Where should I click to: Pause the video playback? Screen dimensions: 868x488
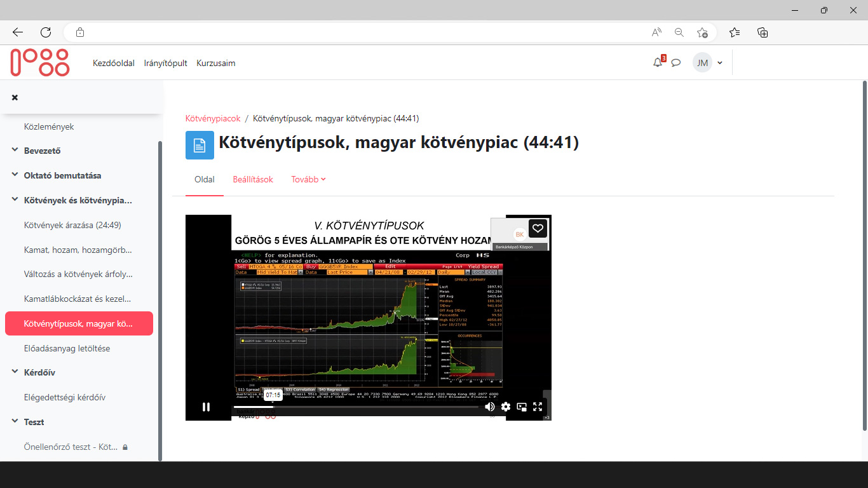pyautogui.click(x=206, y=407)
